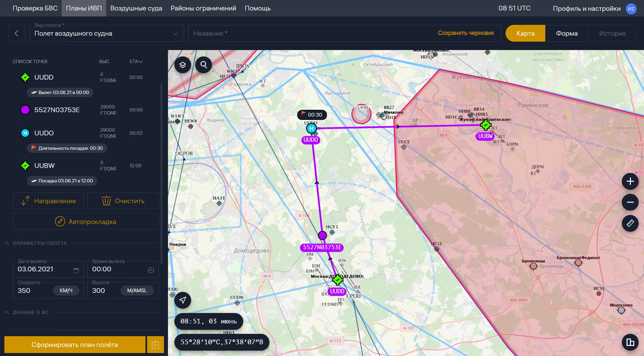The width and height of the screenshot is (644, 356).
Task: Open the buildings panel icon at map corner
Action: (x=630, y=342)
